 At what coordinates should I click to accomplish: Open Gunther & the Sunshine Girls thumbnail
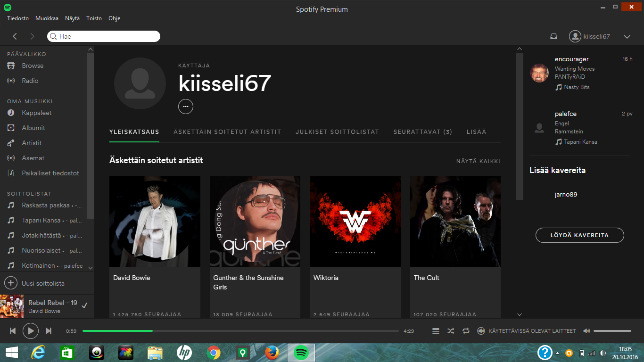tap(255, 222)
